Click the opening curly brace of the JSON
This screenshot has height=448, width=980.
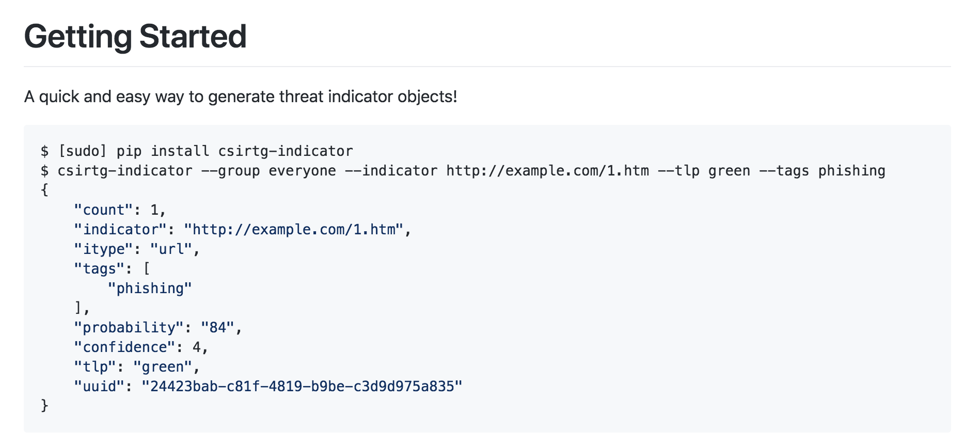(44, 190)
